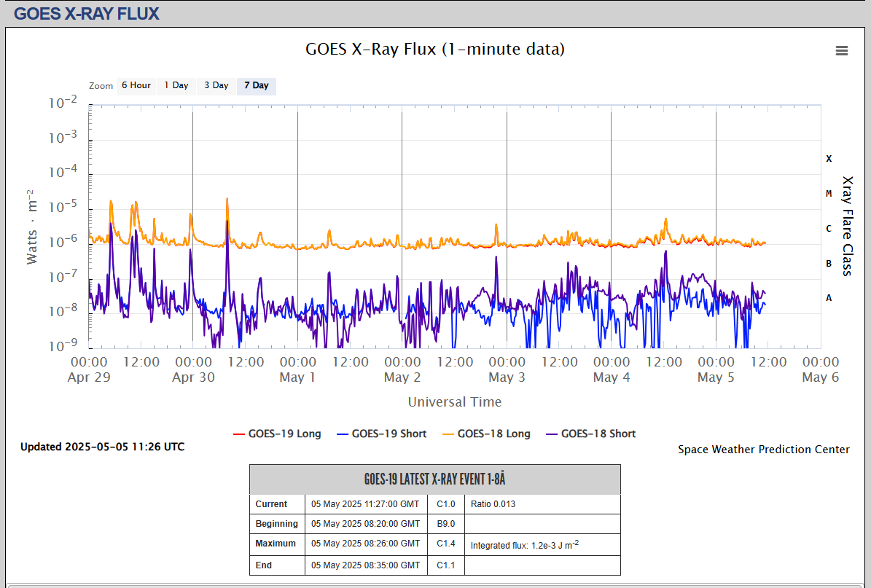Select the 6 Hour zoom range
The height and width of the screenshot is (588, 871).
click(x=136, y=85)
